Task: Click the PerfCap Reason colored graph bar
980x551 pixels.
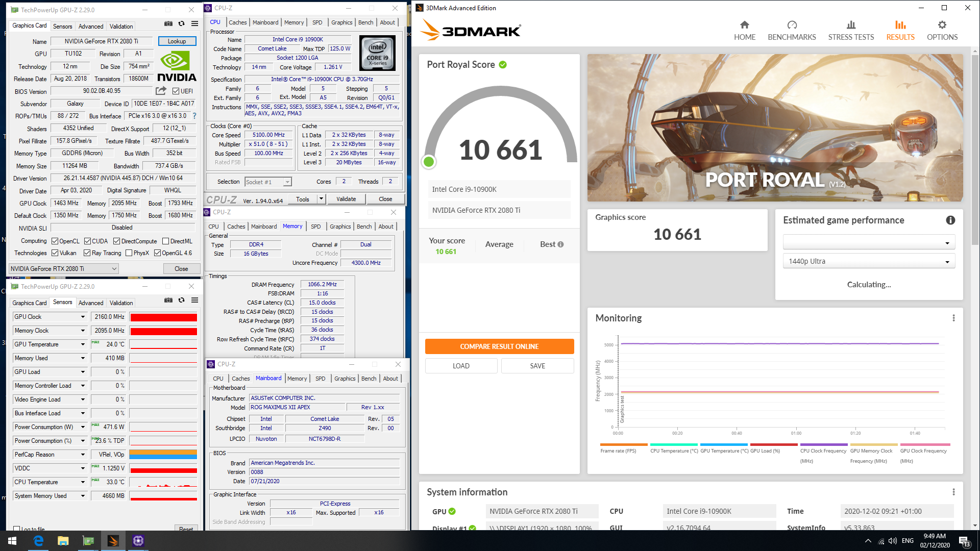Action: (163, 455)
